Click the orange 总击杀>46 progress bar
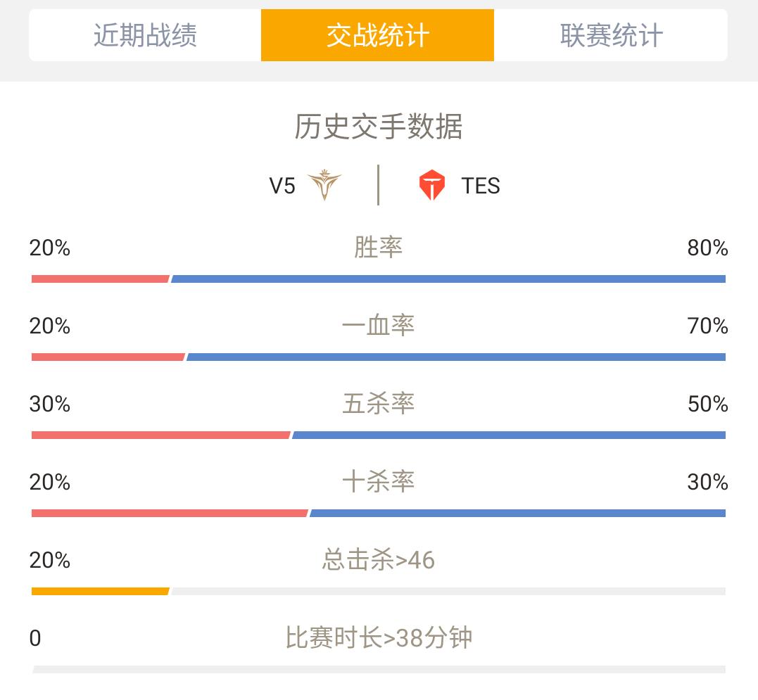758x700 pixels. (101, 591)
